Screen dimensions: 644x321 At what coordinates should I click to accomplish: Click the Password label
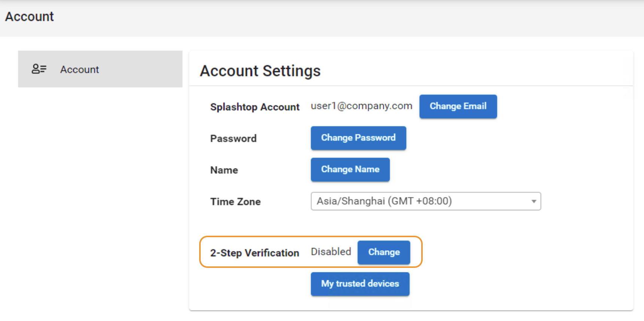[233, 138]
